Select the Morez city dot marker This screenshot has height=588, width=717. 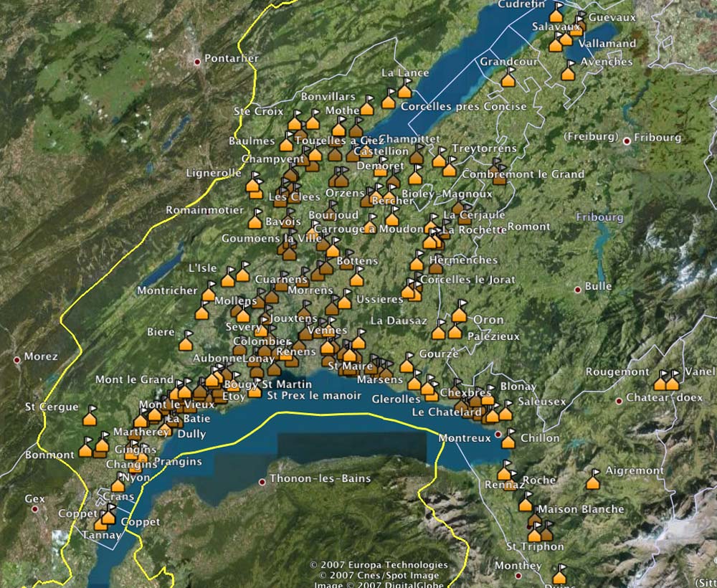pyautogui.click(x=16, y=359)
